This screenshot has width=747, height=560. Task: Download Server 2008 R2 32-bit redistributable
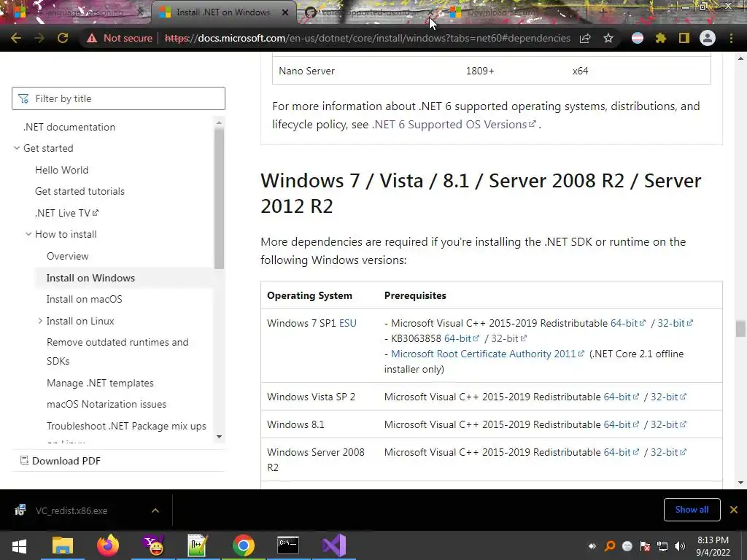(x=668, y=452)
